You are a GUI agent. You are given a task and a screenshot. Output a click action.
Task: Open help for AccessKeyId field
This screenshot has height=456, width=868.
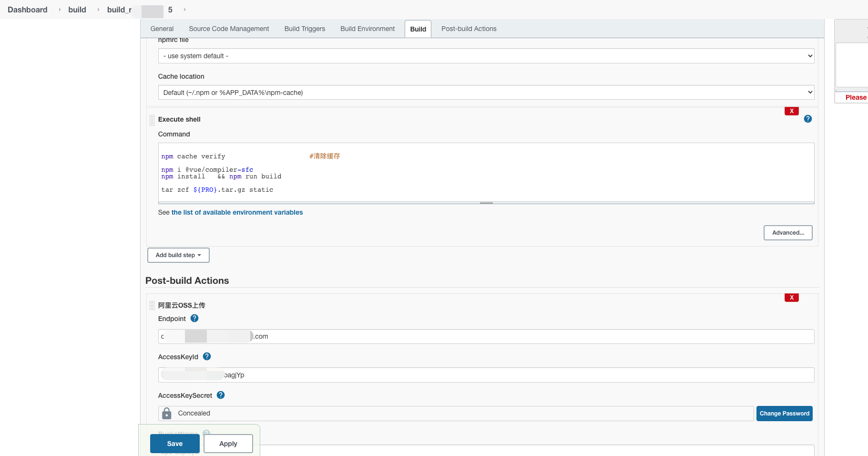click(x=206, y=356)
